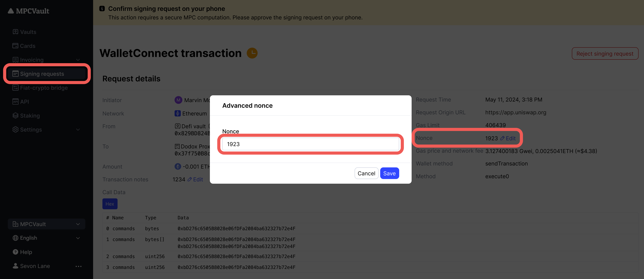Screen dimensions: 644x279
Task: Go to the Staking menu item
Action: click(30, 116)
